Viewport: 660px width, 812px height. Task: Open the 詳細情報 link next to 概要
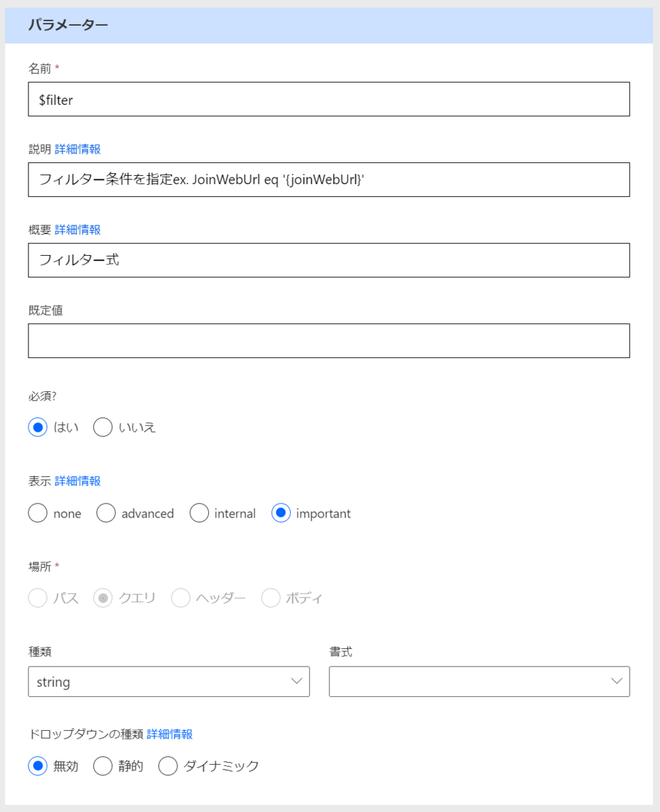[x=78, y=229]
